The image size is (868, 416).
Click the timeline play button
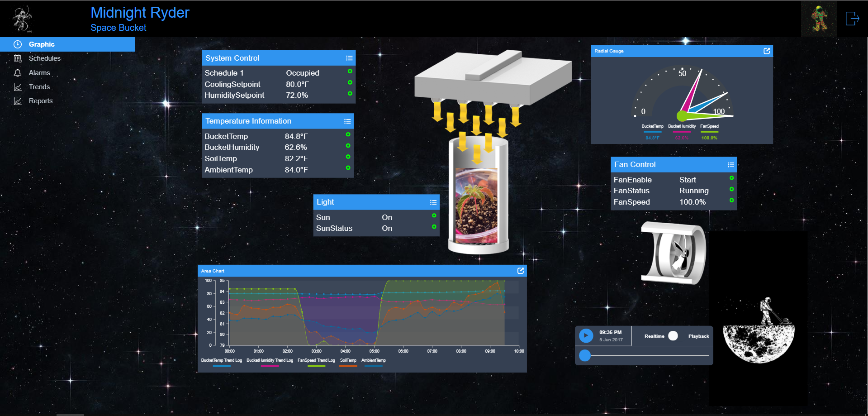586,336
